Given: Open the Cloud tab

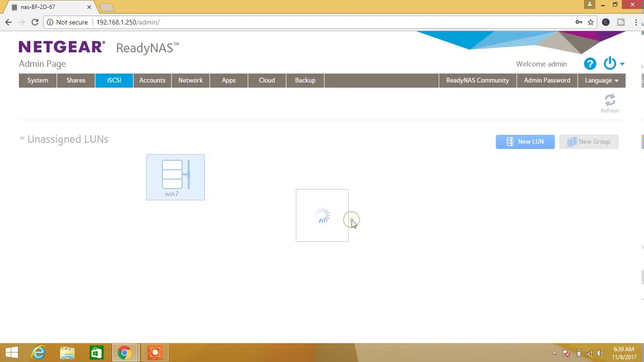Looking at the screenshot, I should [x=267, y=80].
